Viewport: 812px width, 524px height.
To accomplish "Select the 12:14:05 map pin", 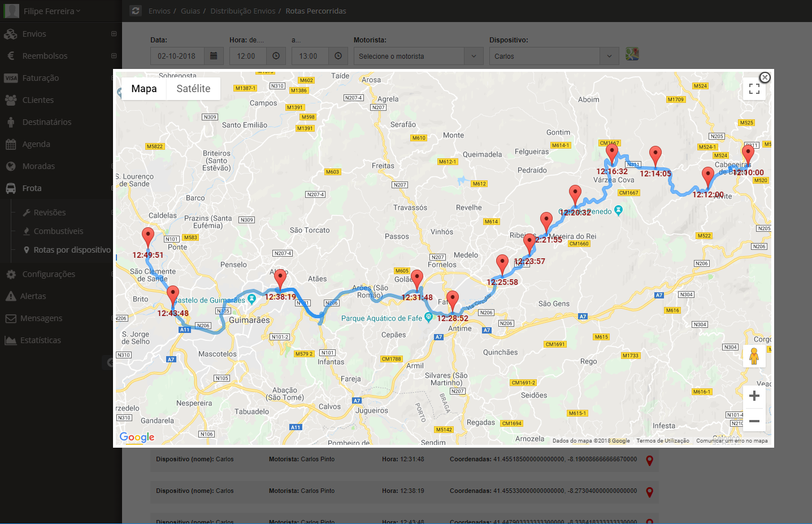I will 655,155.
